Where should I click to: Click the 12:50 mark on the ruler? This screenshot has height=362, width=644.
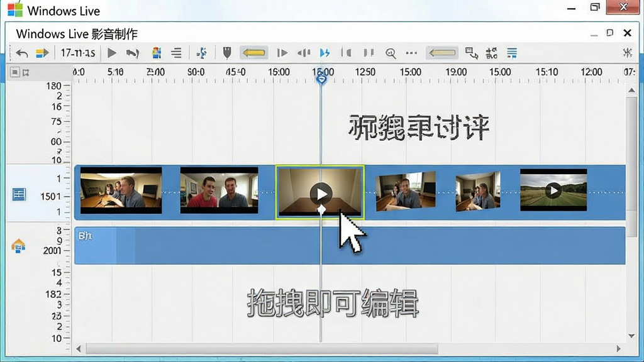[x=365, y=72]
